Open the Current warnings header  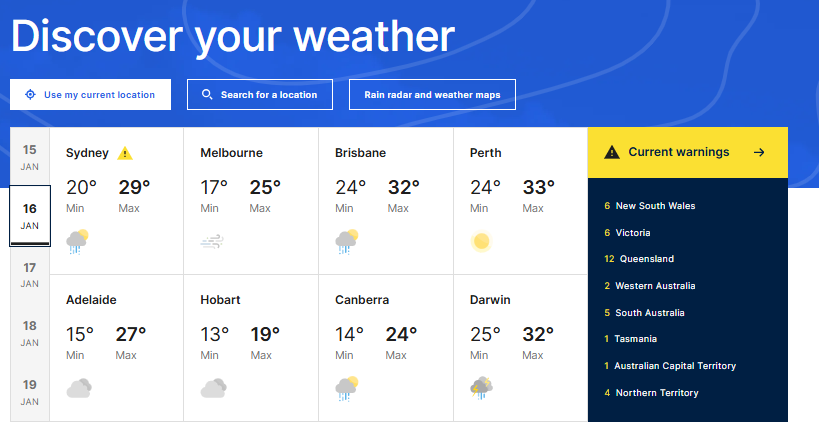coord(679,153)
